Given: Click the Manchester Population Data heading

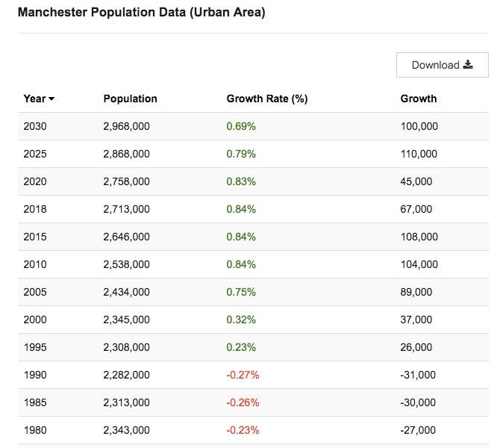Looking at the screenshot, I should pos(141,13).
